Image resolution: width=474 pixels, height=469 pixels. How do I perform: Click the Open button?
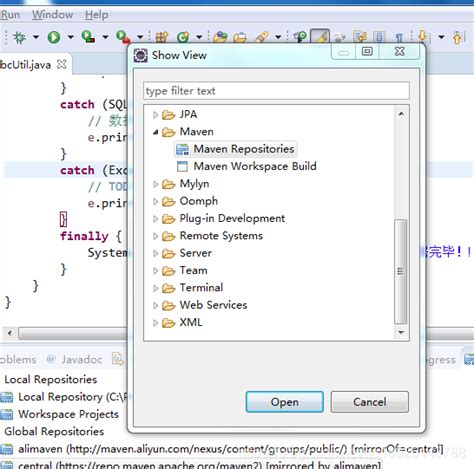(285, 402)
